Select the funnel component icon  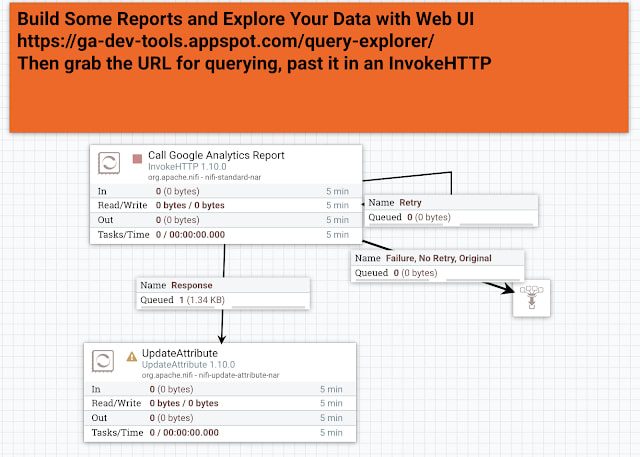click(531, 298)
